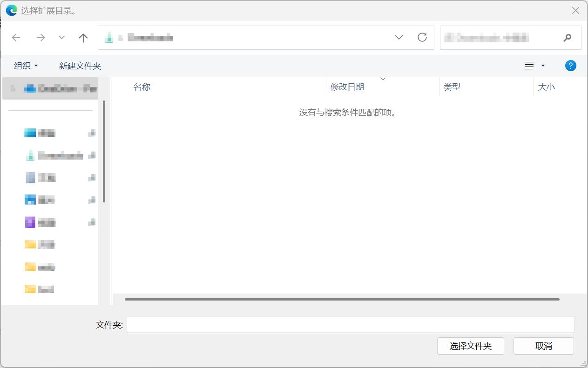Image resolution: width=588 pixels, height=368 pixels.
Task: Click the change-view list icon
Action: pyautogui.click(x=529, y=65)
